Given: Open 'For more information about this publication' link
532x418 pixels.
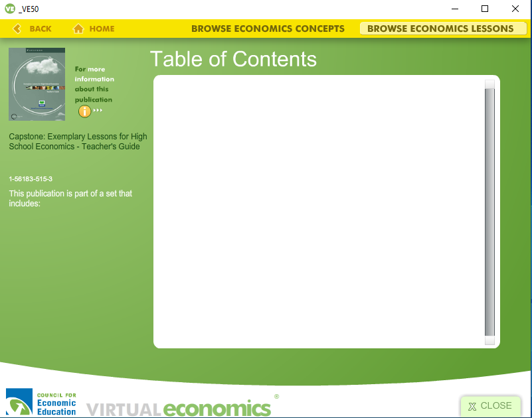Looking at the screenshot, I should [x=94, y=84].
